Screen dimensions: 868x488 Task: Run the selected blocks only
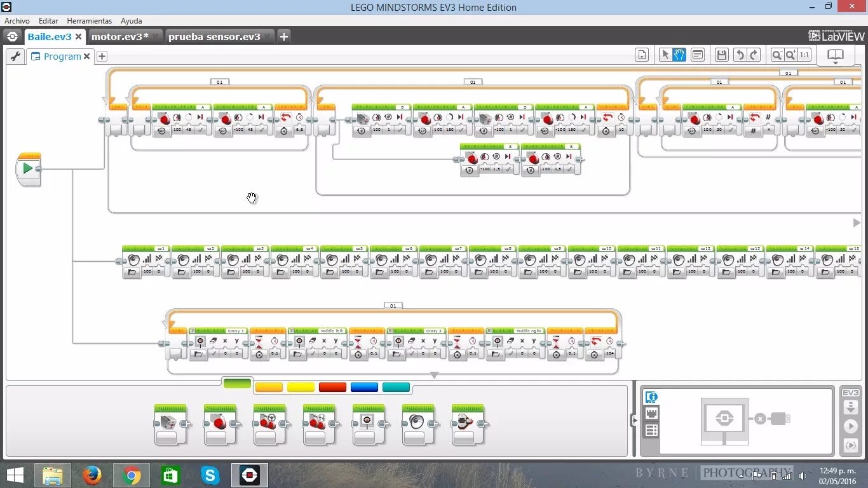(x=850, y=446)
